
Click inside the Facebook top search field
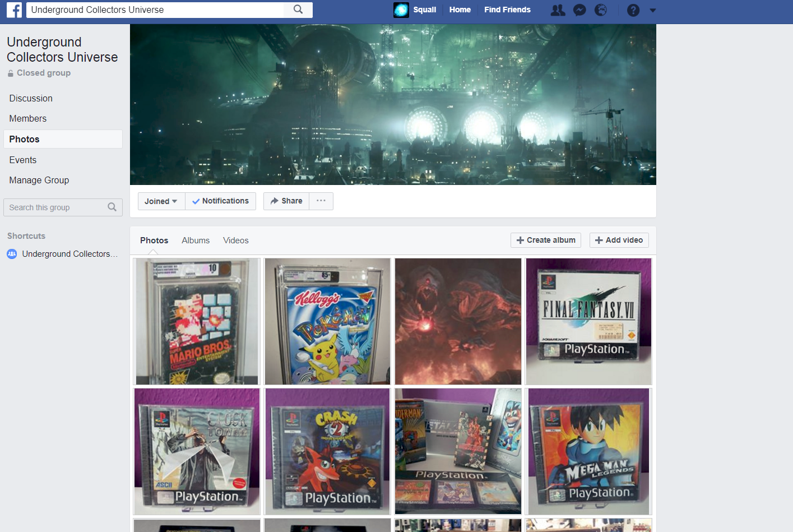pyautogui.click(x=155, y=10)
